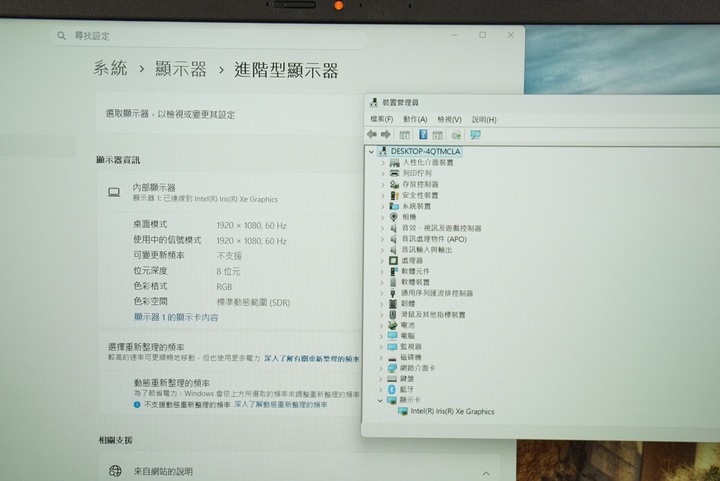Click the laptop icon beside 內部顯示器
This screenshot has height=481, width=720.
114,192
